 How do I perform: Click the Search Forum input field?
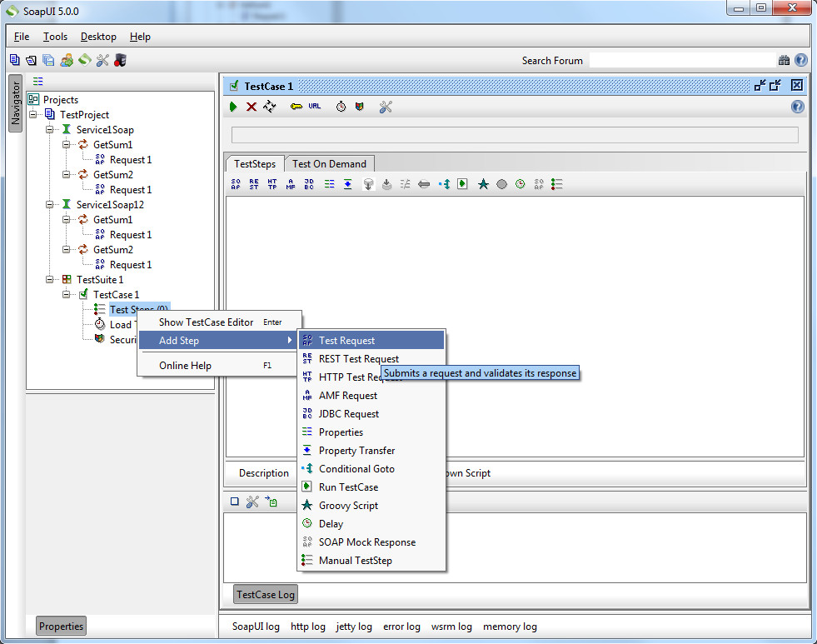click(x=683, y=61)
